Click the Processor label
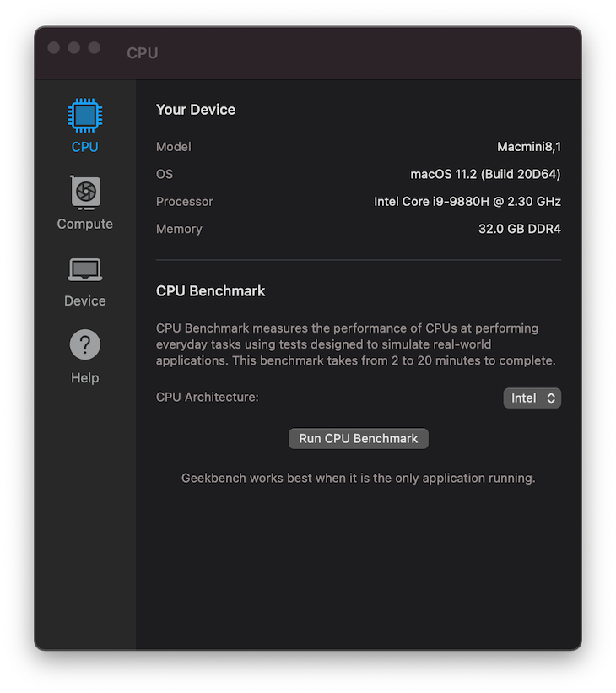 (x=184, y=202)
